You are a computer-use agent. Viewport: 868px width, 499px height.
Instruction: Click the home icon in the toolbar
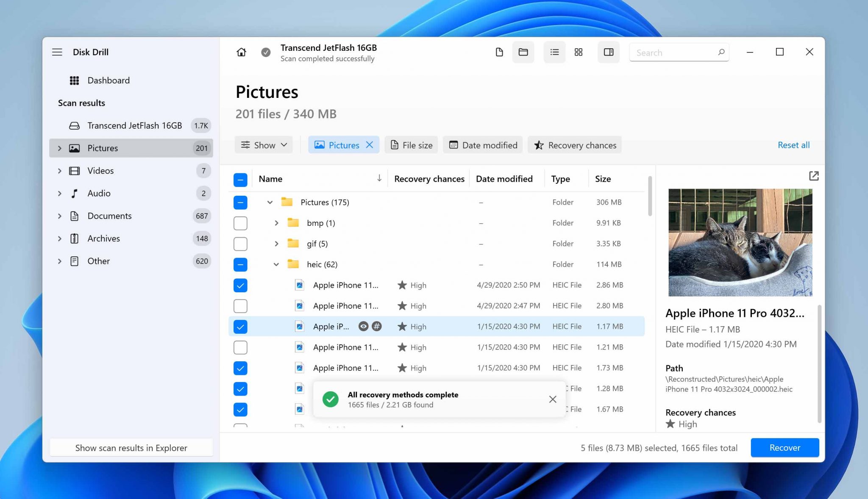tap(241, 52)
